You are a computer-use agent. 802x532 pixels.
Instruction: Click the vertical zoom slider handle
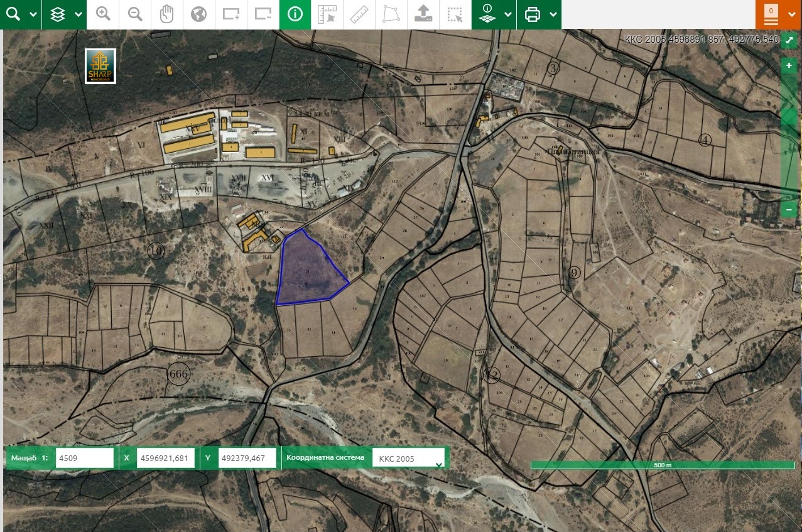pos(789,116)
